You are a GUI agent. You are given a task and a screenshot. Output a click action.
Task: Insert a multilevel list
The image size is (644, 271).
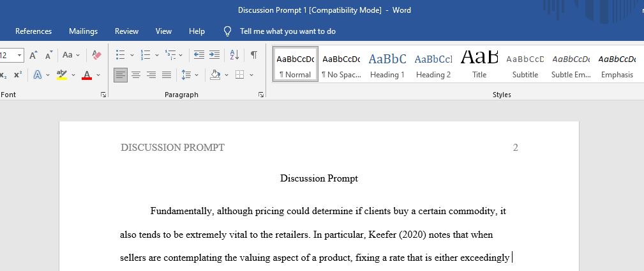coord(170,55)
